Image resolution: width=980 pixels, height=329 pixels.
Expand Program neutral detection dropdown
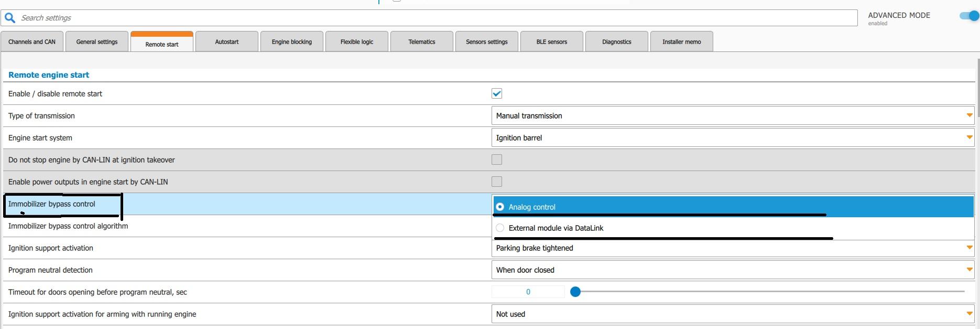pyautogui.click(x=732, y=270)
